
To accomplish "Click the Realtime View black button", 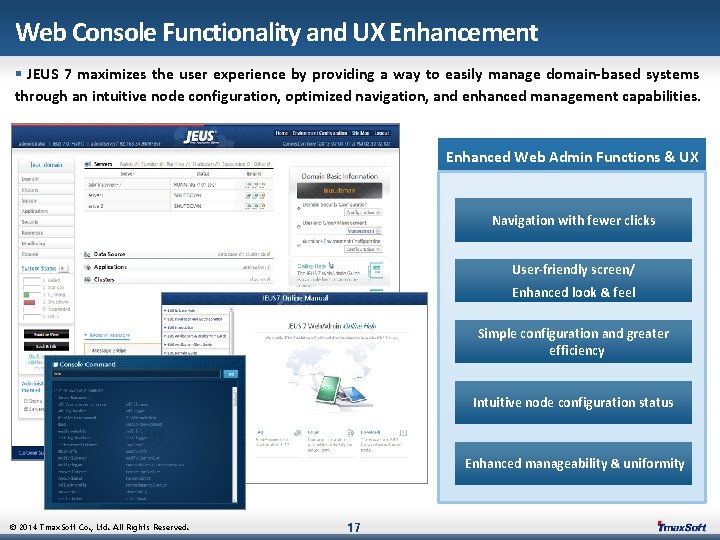I will [x=46, y=334].
